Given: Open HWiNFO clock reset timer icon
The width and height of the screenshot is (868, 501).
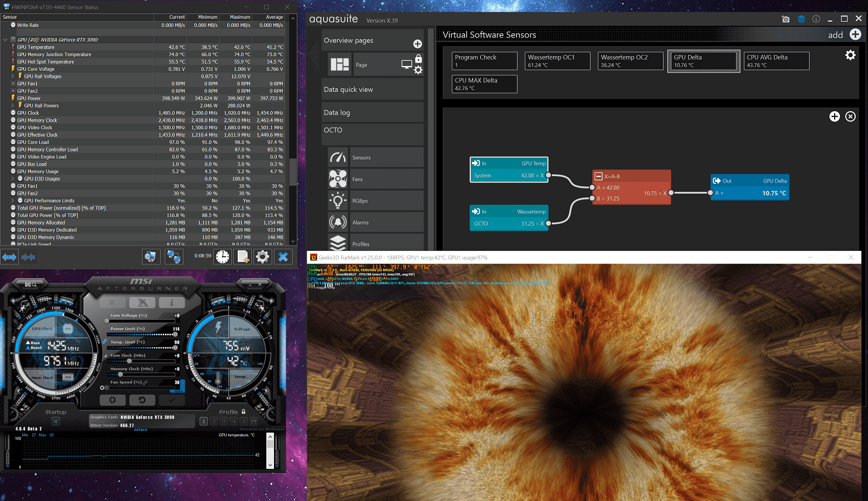Looking at the screenshot, I should point(223,256).
